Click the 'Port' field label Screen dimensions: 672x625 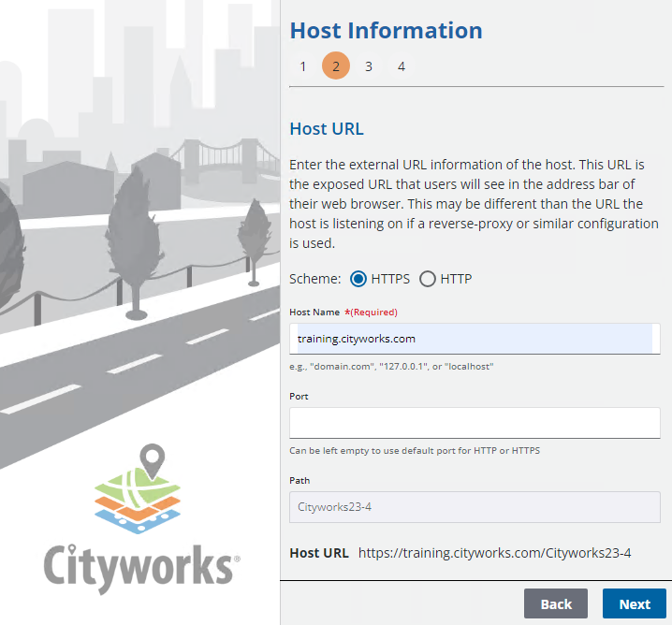pyautogui.click(x=299, y=397)
